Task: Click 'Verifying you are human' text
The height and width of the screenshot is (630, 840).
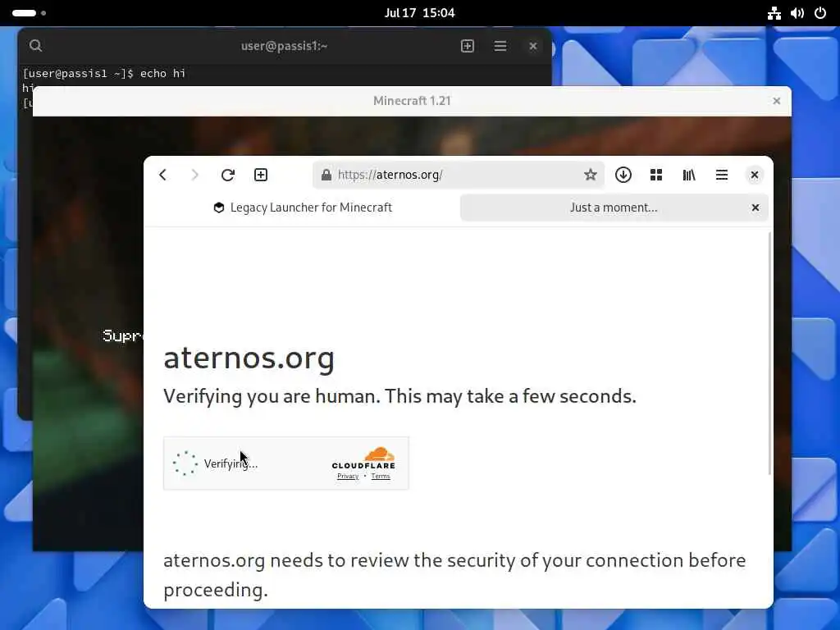Action: [272, 396]
